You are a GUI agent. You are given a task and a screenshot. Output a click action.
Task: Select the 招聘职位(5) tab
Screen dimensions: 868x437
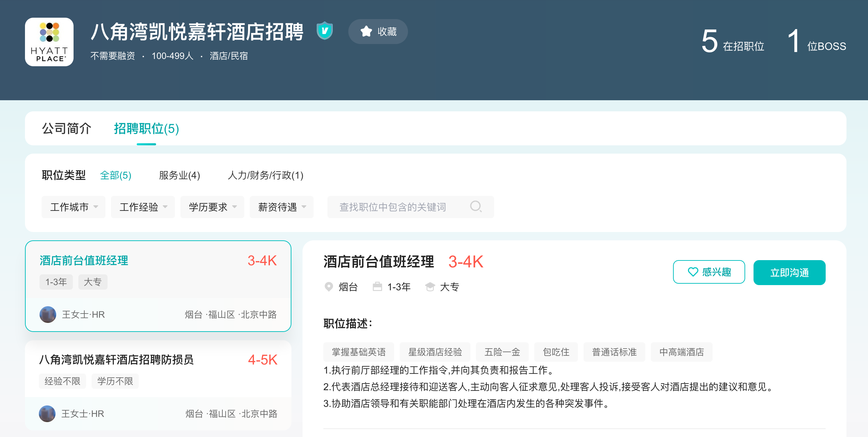click(x=146, y=129)
